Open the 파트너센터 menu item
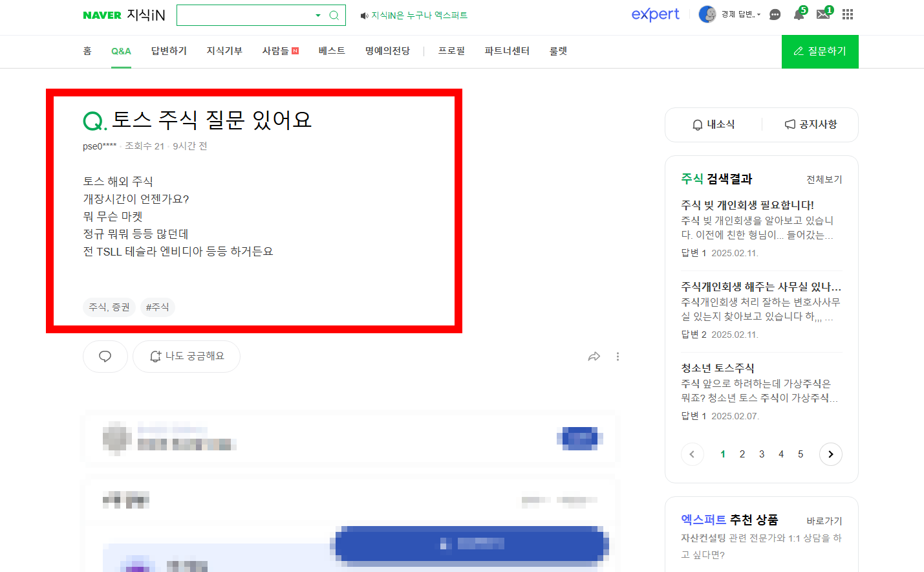The height and width of the screenshot is (572, 924). click(507, 50)
